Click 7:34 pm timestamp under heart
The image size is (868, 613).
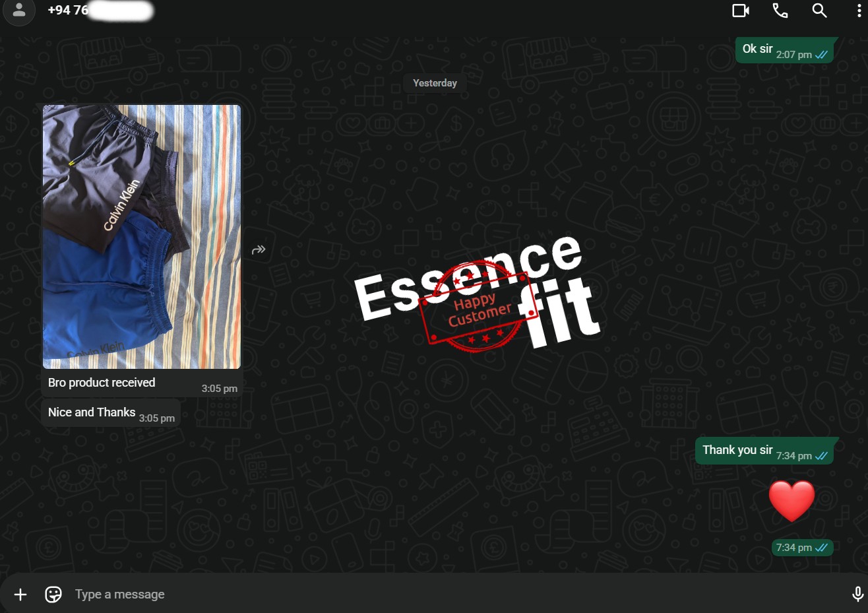click(x=794, y=548)
